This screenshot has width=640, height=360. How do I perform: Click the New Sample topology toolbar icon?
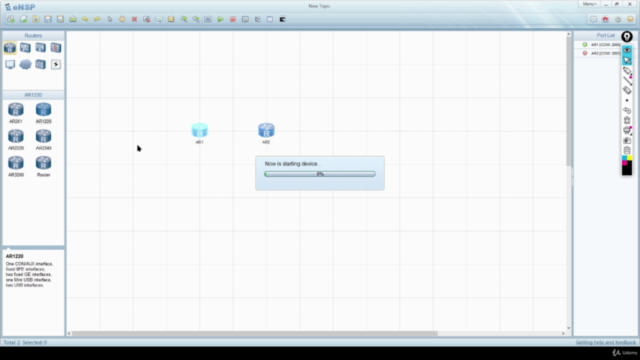23,19
